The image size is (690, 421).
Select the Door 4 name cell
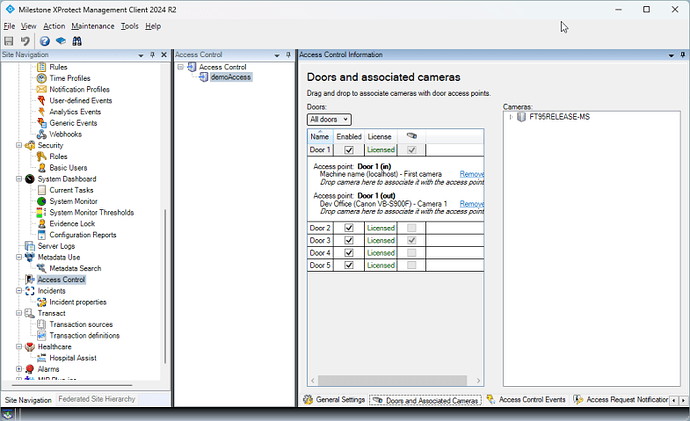(x=320, y=253)
